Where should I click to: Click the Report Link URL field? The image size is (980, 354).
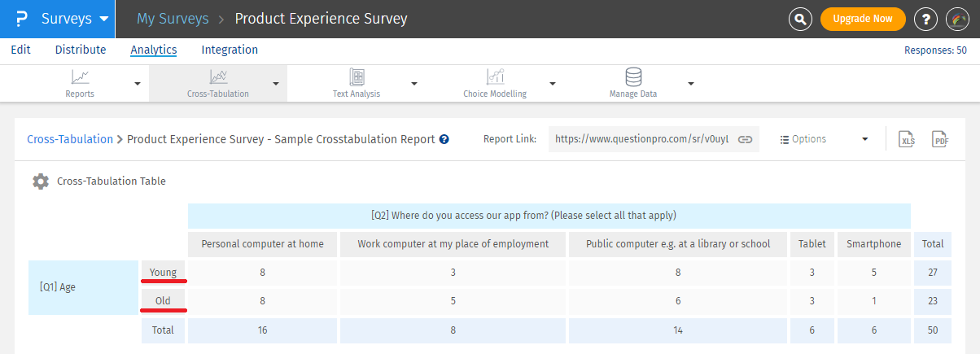641,139
